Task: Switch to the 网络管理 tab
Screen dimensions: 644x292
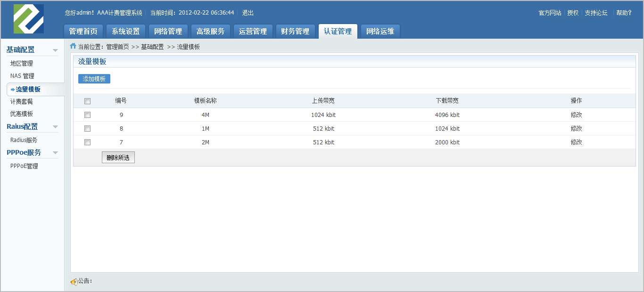Action: [168, 31]
